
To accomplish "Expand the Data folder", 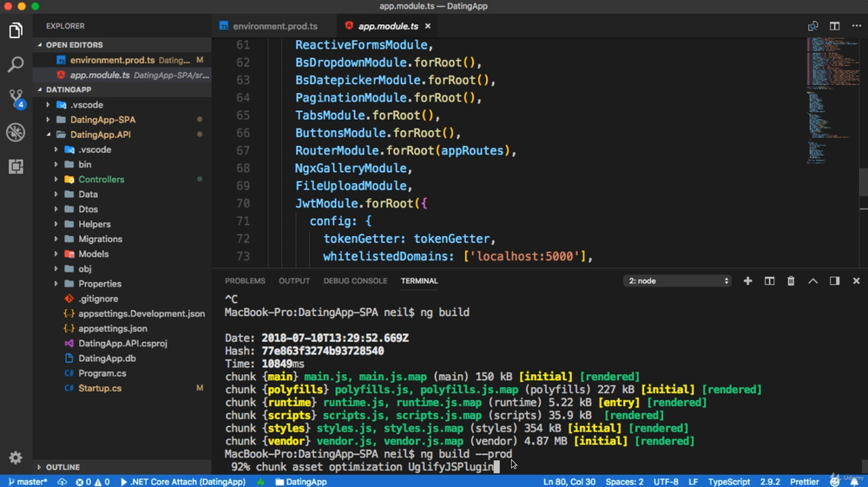I will coord(122,194).
